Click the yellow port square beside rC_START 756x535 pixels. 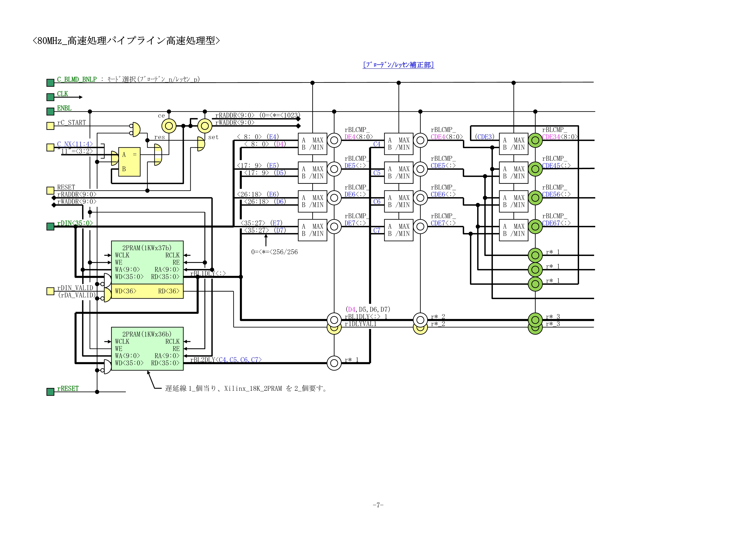[50, 126]
